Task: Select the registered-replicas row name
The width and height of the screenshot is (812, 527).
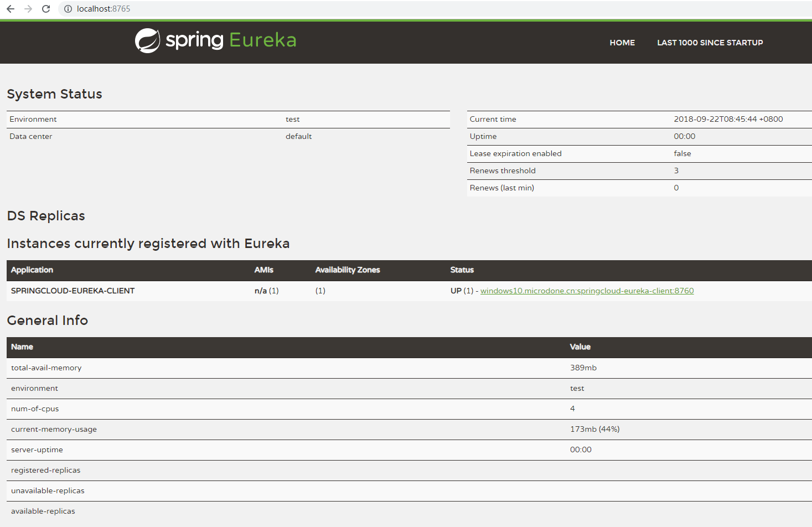Action: [x=46, y=470]
